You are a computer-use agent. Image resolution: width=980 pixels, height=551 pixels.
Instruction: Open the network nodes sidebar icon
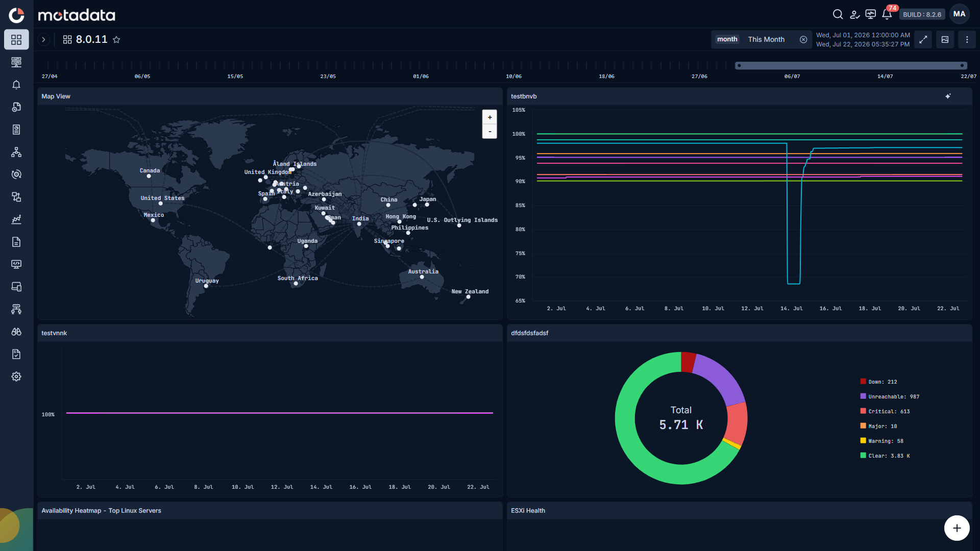coord(16,309)
